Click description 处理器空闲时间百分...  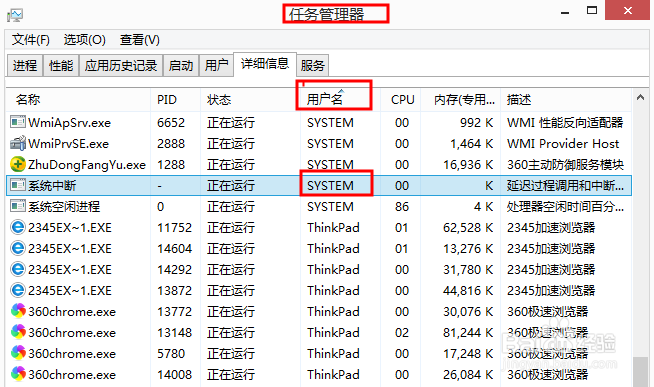point(566,206)
